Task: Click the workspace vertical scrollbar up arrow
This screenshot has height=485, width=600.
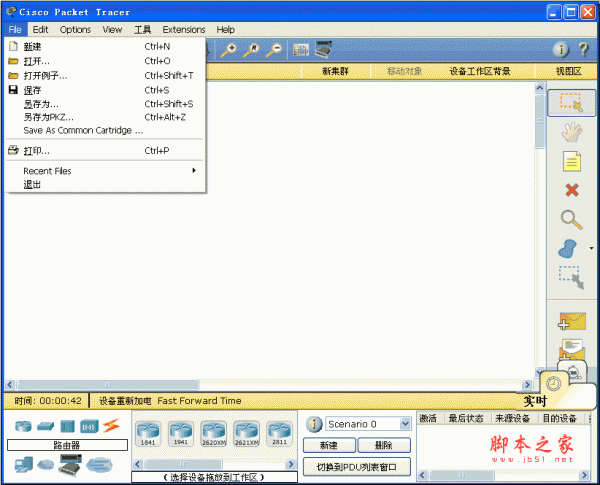Action: tap(540, 88)
